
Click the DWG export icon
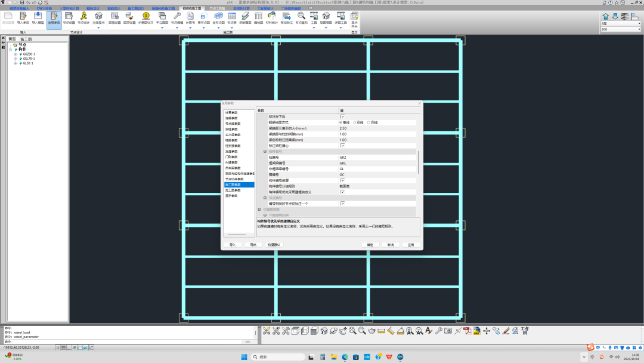point(477,331)
